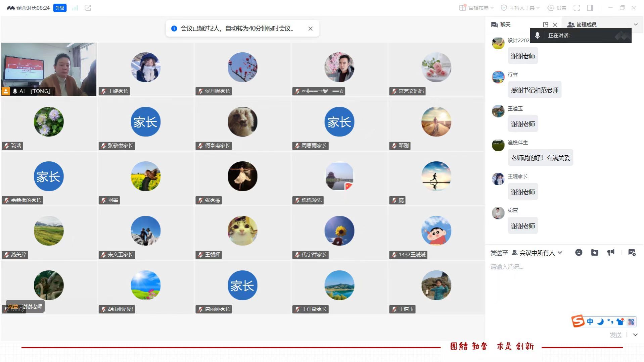Viewport: 644px width, 362px height.
Task: Click the blue 升级 upgrade button
Action: click(x=60, y=8)
